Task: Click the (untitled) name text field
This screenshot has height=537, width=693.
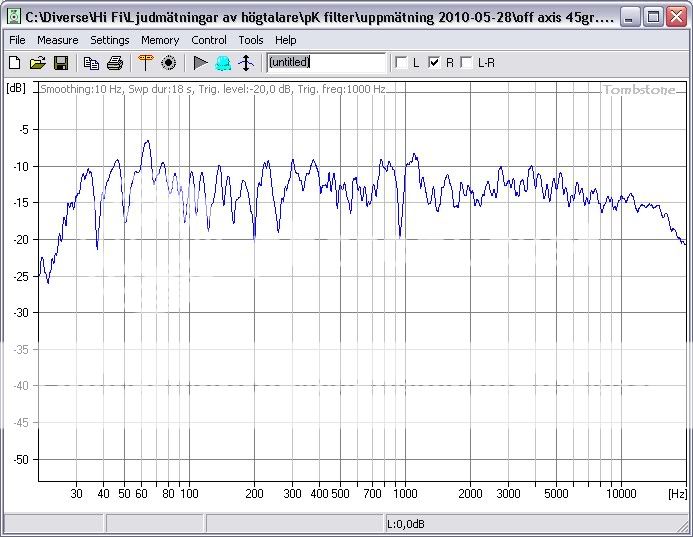Action: coord(326,63)
